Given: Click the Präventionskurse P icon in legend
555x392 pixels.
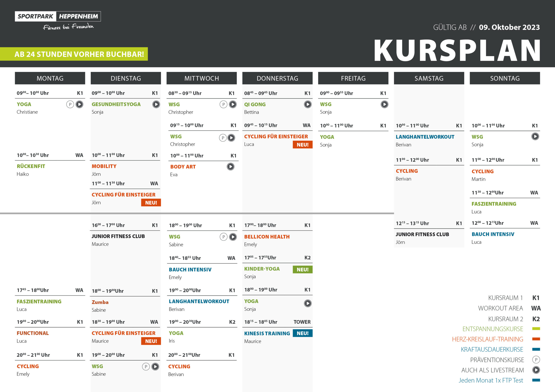Looking at the screenshot, I should [x=536, y=360].
